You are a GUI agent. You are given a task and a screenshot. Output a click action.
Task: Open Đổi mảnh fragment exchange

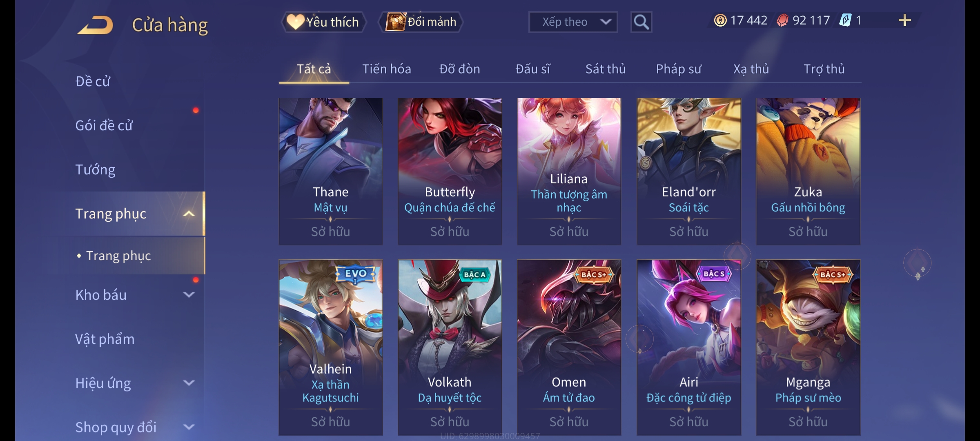click(x=421, y=22)
